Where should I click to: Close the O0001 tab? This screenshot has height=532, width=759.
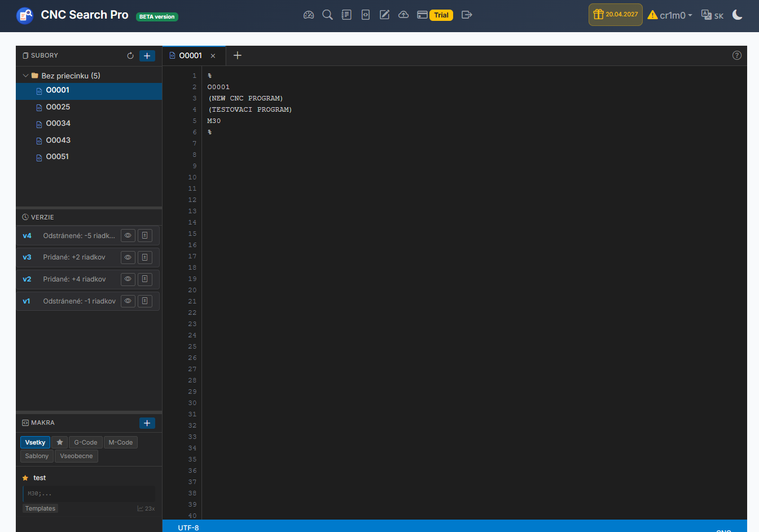[213, 56]
